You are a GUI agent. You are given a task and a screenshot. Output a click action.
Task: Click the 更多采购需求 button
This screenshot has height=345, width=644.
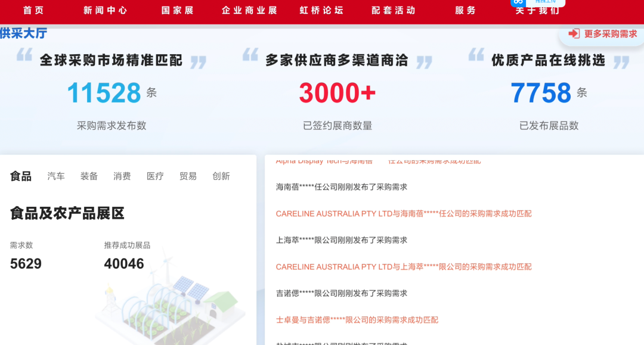[x=602, y=33]
